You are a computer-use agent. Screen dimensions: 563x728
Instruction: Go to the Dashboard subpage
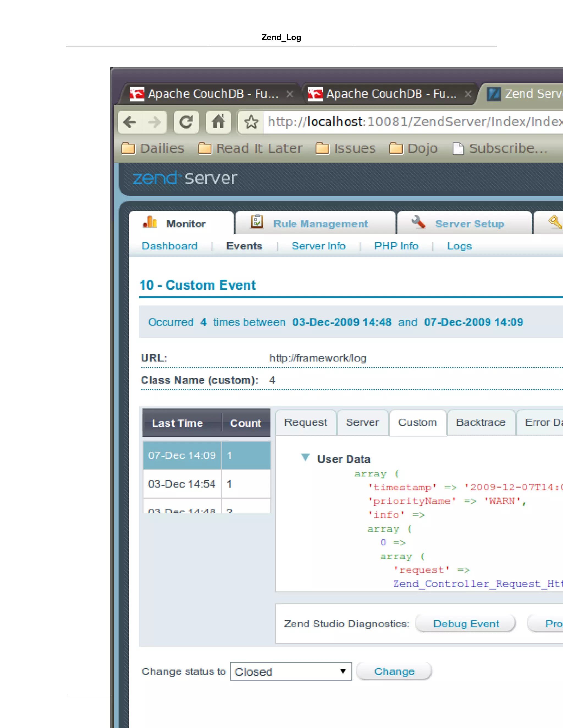click(x=169, y=246)
